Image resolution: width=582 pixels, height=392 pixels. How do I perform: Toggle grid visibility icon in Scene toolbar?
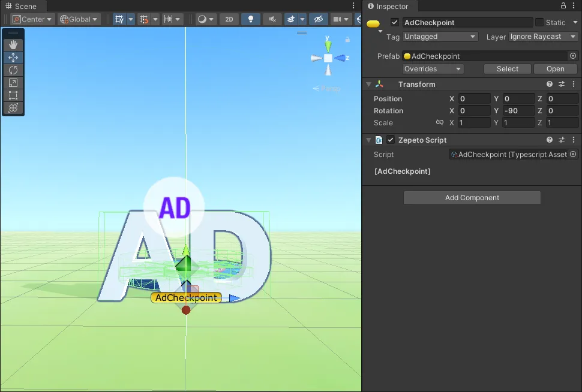click(119, 19)
